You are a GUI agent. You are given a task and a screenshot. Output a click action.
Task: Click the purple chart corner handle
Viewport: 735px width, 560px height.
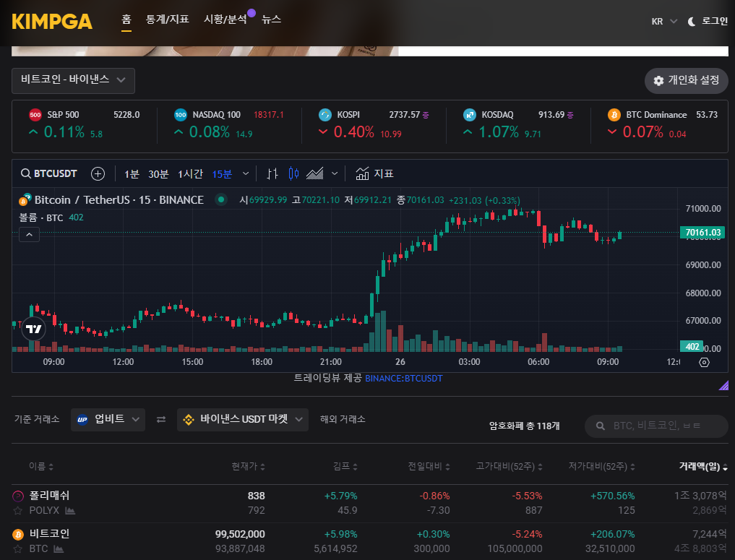pos(723,385)
